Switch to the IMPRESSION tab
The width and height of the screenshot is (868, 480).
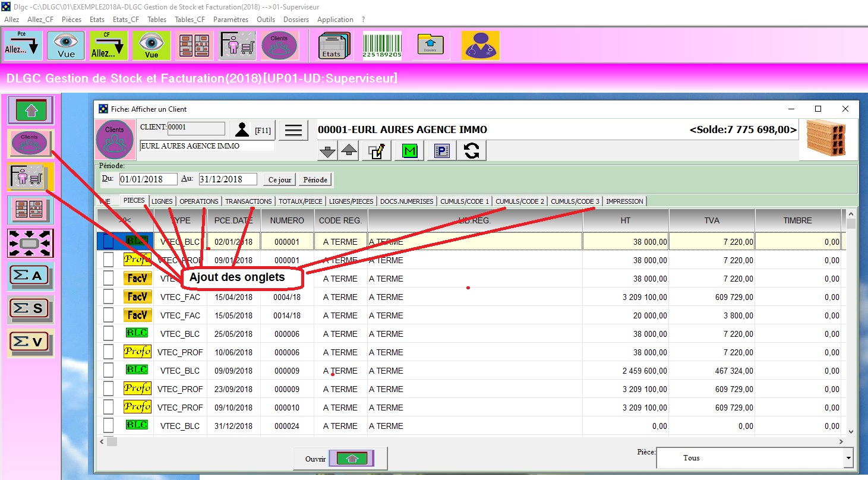pyautogui.click(x=624, y=201)
